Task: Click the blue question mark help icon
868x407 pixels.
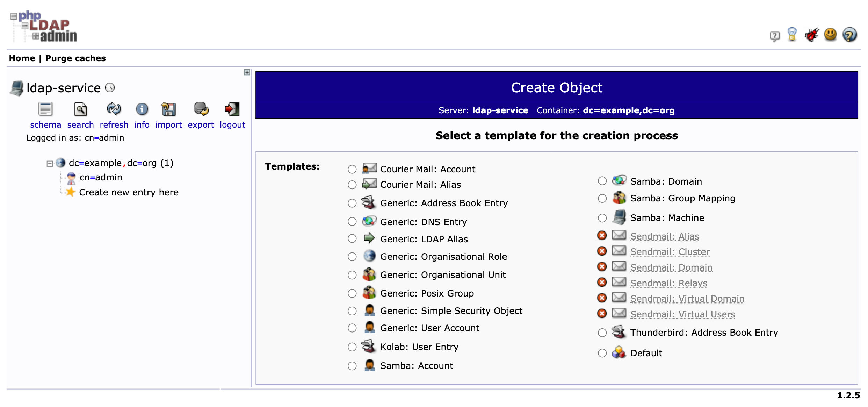Action: pyautogui.click(x=849, y=35)
